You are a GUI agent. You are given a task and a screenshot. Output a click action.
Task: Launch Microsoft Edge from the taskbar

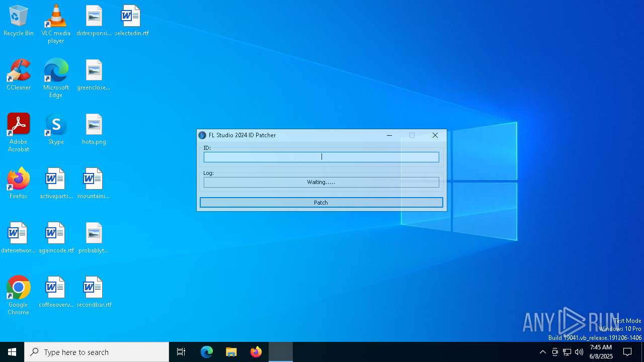[x=207, y=352]
